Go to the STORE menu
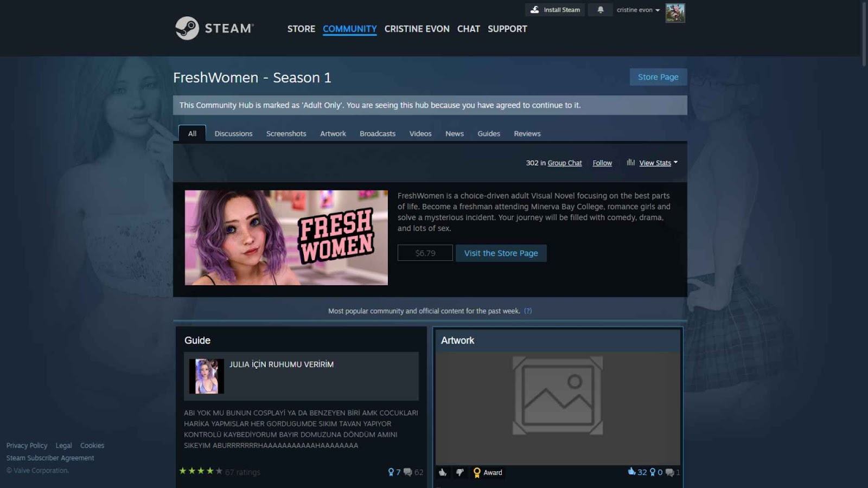The image size is (868, 488). click(301, 29)
